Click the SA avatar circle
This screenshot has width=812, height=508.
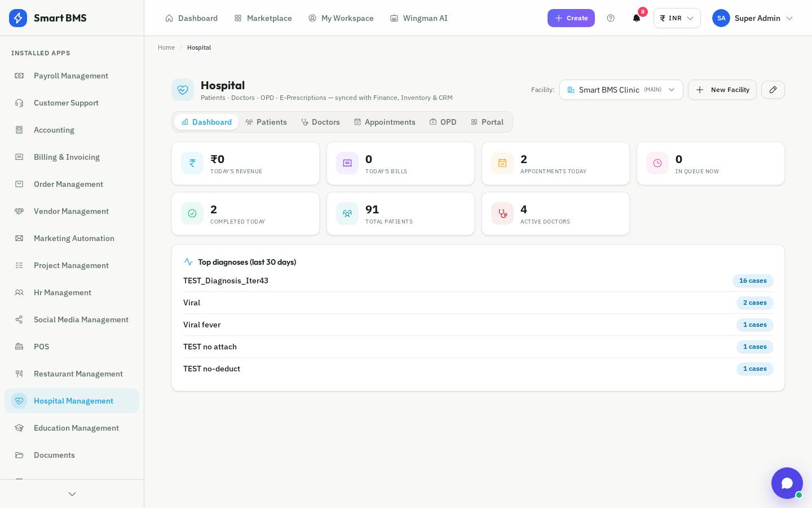pos(721,18)
